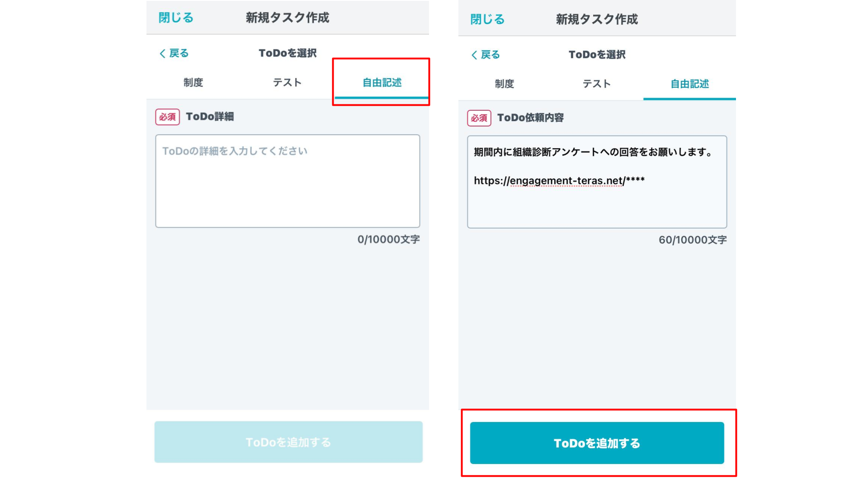Click the filled ToDo依頼内容 text area
Image resolution: width=868 pixels, height=488 pixels.
597,182
